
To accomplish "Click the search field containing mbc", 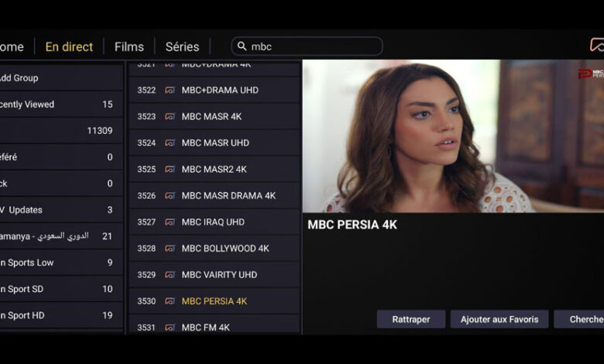I will [x=307, y=46].
